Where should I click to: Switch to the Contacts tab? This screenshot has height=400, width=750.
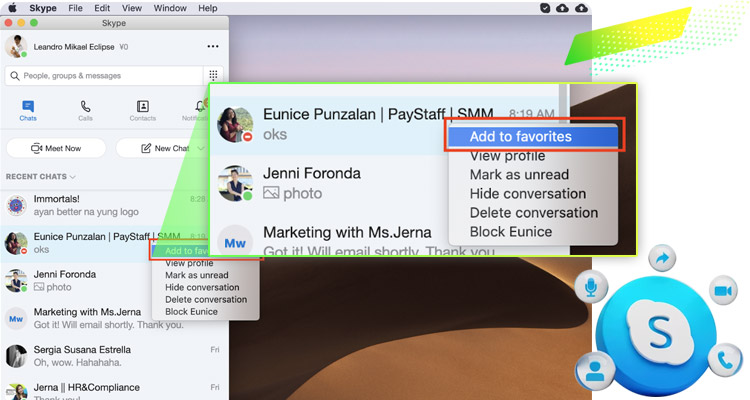[143, 111]
